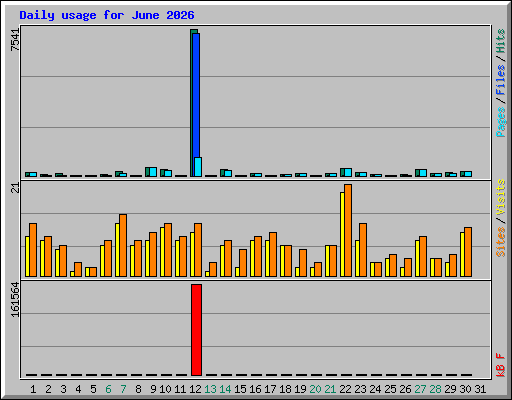Click the x-axis day label 16
Viewport: 512px width, 400px height.
tap(255, 389)
